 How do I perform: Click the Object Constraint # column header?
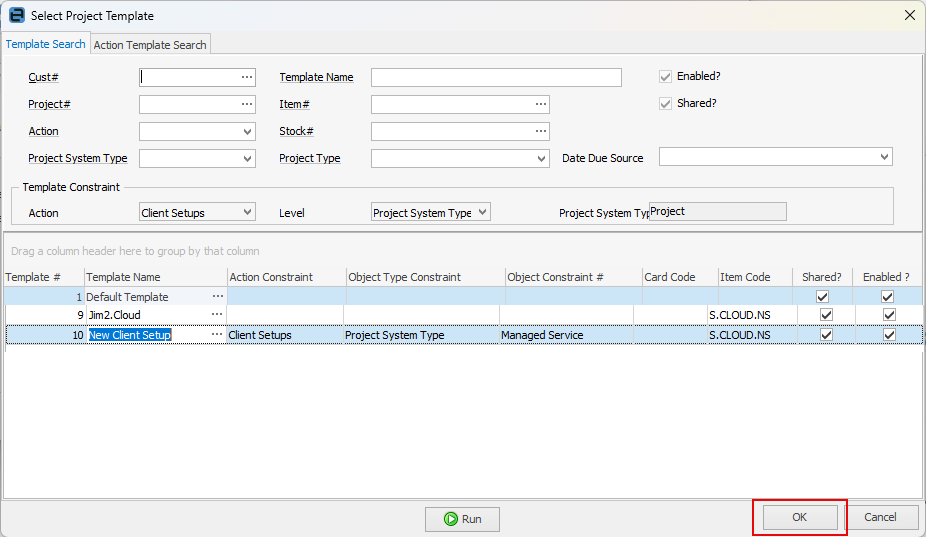(574, 277)
